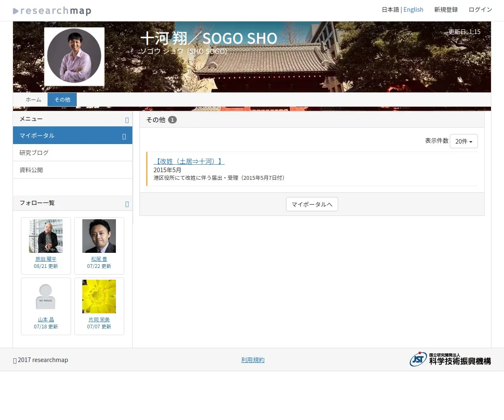The height and width of the screenshot is (420, 504).
Task: Click the その他 count badge showing 1
Action: click(x=172, y=120)
